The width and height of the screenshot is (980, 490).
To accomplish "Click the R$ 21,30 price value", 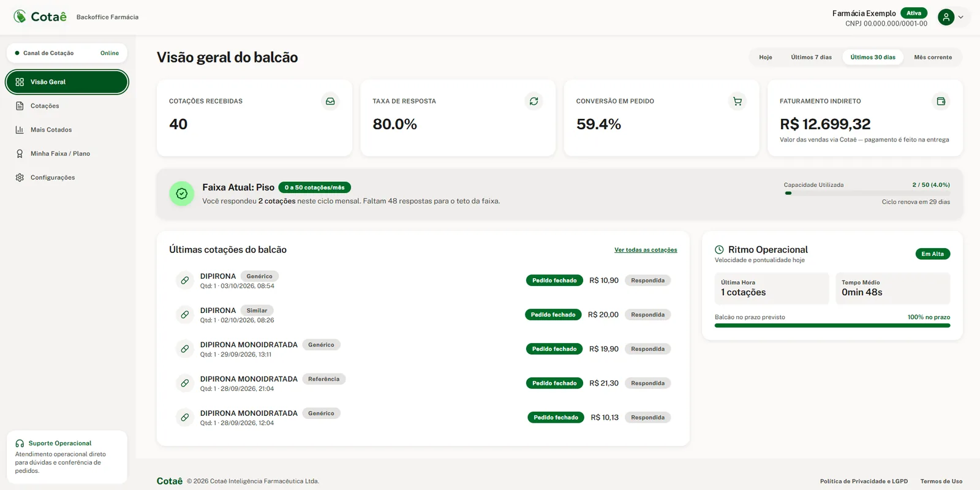I will click(x=604, y=383).
